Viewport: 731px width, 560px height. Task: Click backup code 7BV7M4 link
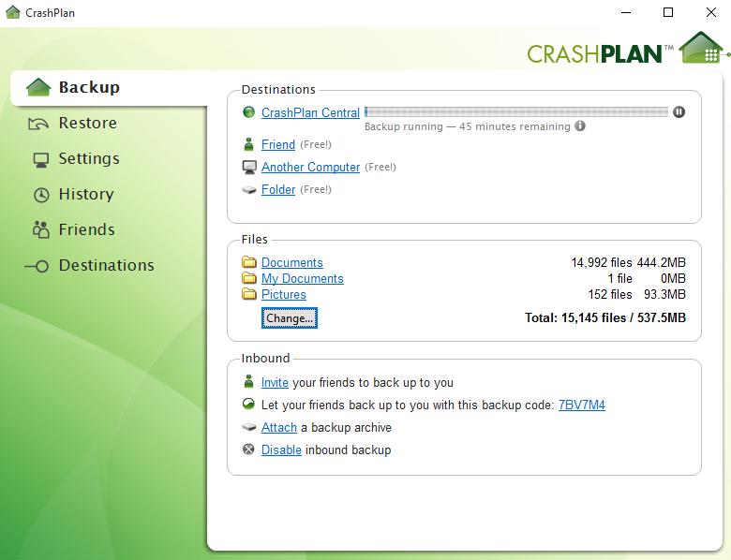click(x=582, y=405)
